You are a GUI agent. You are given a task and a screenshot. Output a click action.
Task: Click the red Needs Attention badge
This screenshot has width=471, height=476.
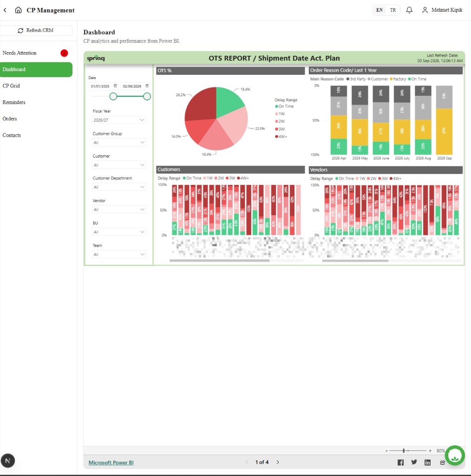[64, 53]
